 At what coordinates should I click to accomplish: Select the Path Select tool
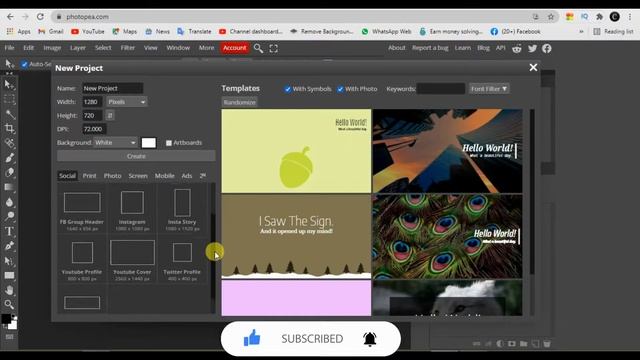[x=9, y=261]
